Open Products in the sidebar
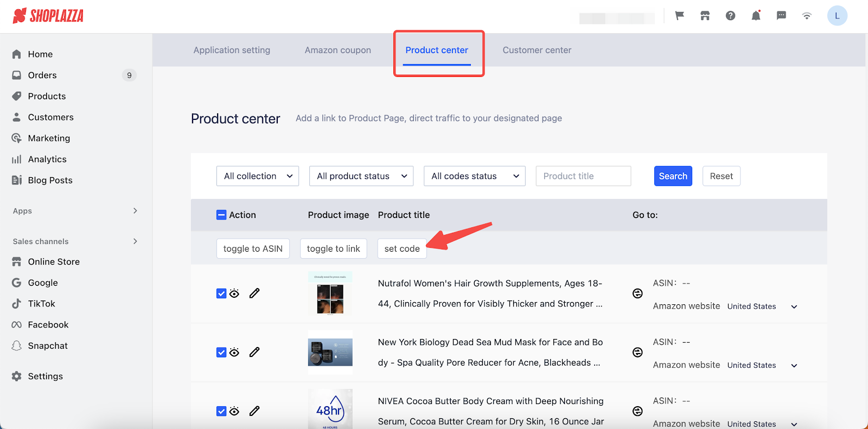 tap(47, 96)
